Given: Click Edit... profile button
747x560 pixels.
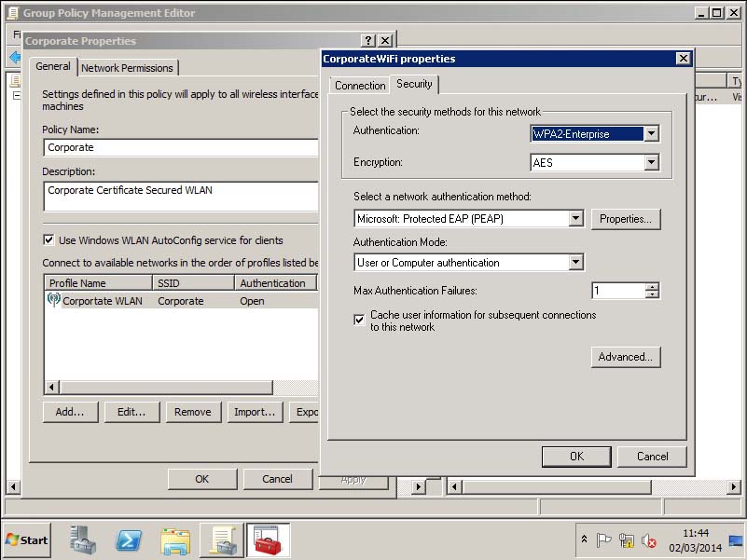Looking at the screenshot, I should [131, 412].
